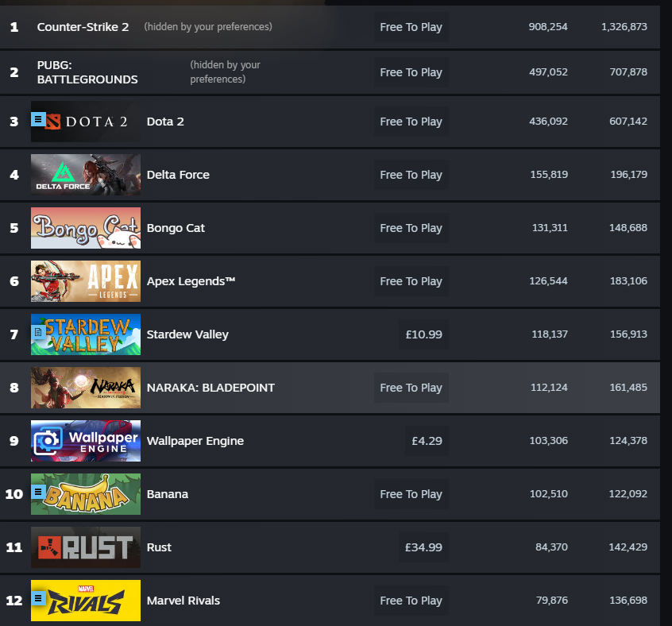Click the blue document icon on Stardew Valley thumbnail
This screenshot has width=672, height=626.
[38, 331]
